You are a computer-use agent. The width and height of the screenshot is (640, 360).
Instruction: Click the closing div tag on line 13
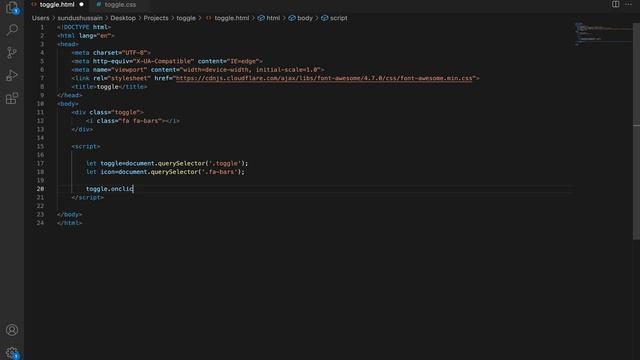point(82,129)
